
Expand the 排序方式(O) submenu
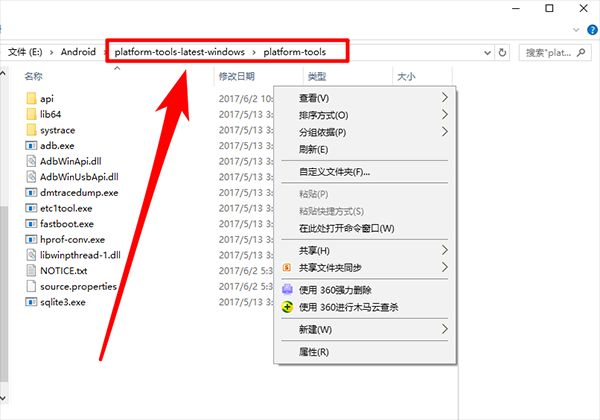(x=445, y=115)
